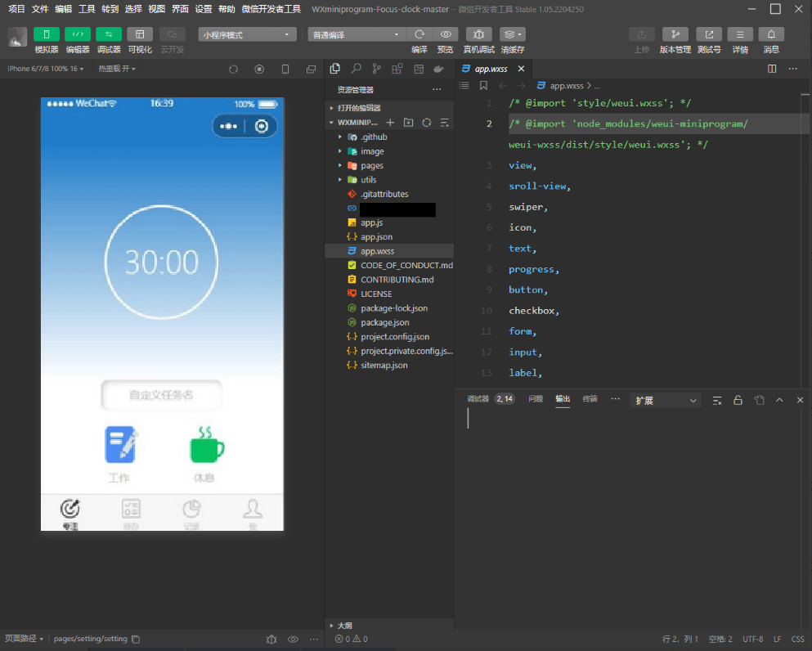Open the source control branch icon
Viewport: 812px width, 651px height.
pos(376,69)
